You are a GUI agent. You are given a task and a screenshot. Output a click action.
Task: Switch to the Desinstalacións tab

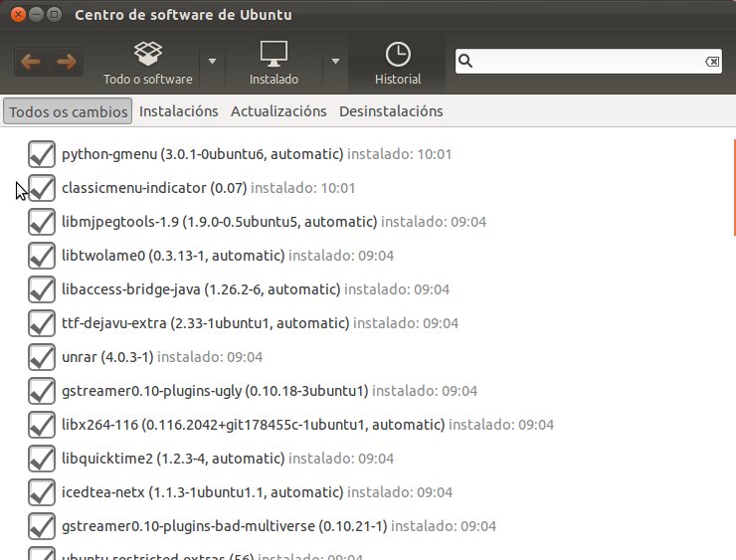[x=391, y=111]
